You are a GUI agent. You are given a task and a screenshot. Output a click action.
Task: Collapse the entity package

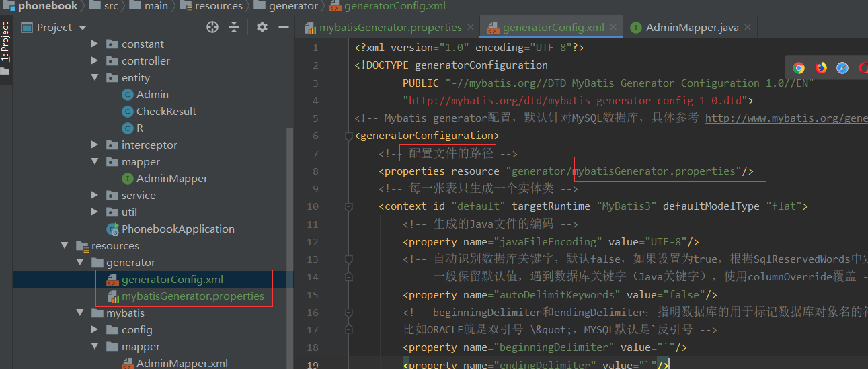95,78
